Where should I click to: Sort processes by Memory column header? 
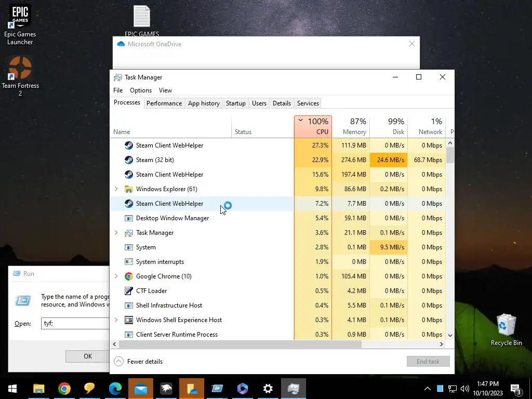351,127
